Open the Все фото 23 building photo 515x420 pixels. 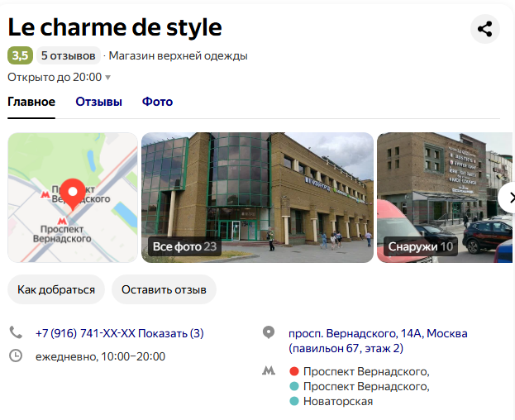click(258, 198)
